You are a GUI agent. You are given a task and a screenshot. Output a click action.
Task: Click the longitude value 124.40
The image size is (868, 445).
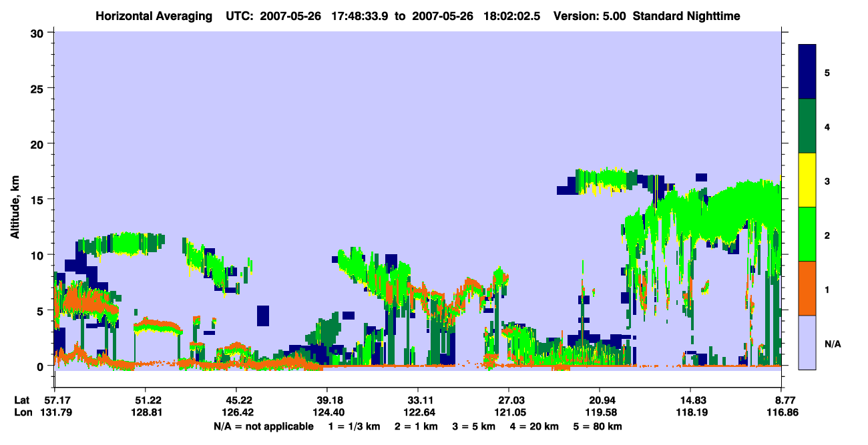click(327, 412)
